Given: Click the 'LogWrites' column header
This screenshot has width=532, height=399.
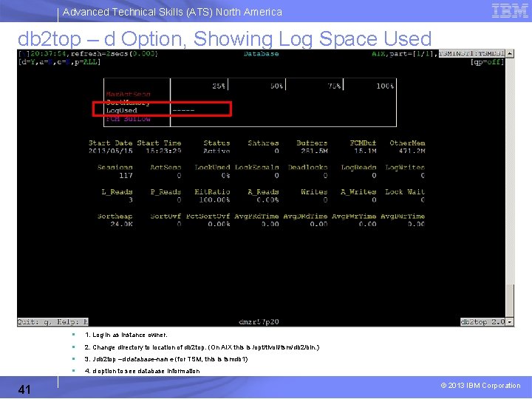Looking at the screenshot, I should 405,167.
